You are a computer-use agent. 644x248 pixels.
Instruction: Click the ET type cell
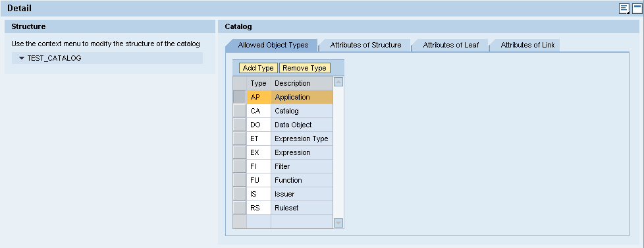259,139
